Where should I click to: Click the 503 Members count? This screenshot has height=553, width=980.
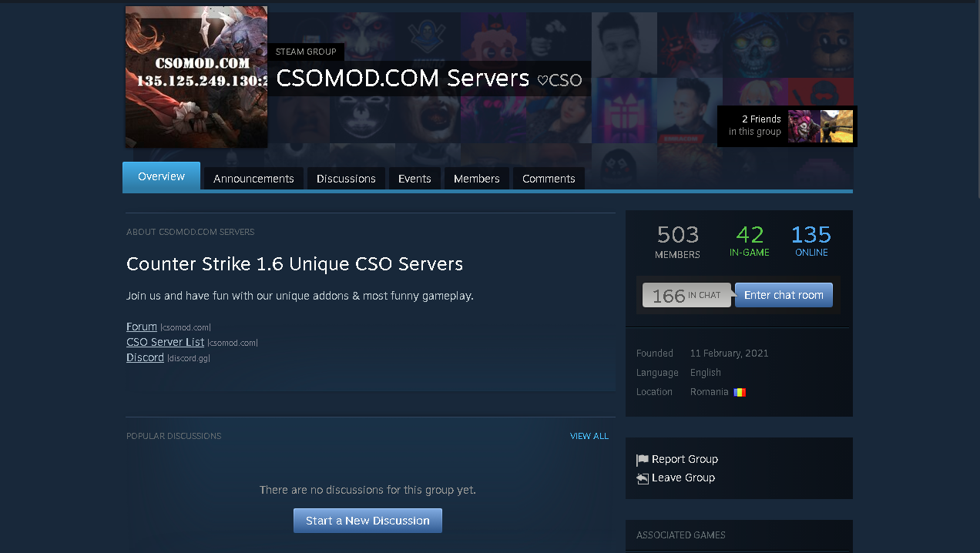tap(677, 241)
